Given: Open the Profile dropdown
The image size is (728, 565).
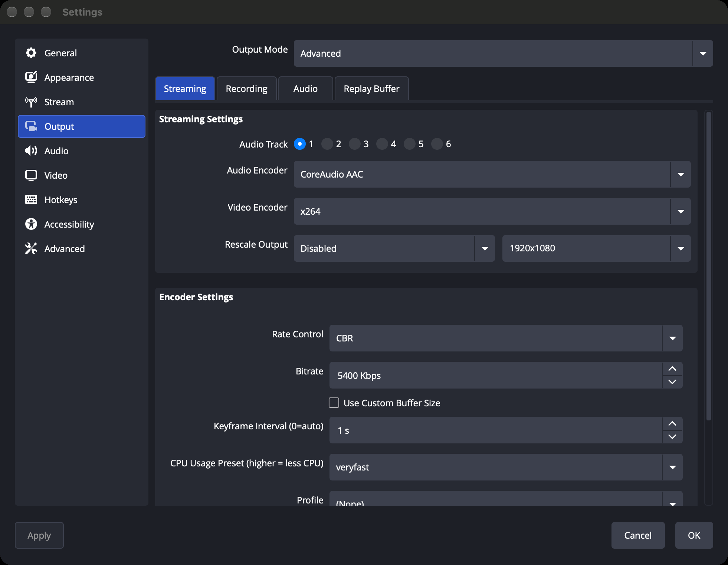Looking at the screenshot, I should (x=506, y=498).
